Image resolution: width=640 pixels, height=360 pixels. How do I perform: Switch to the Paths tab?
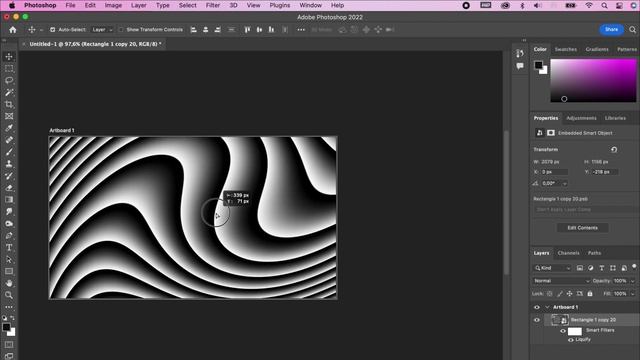(x=594, y=253)
